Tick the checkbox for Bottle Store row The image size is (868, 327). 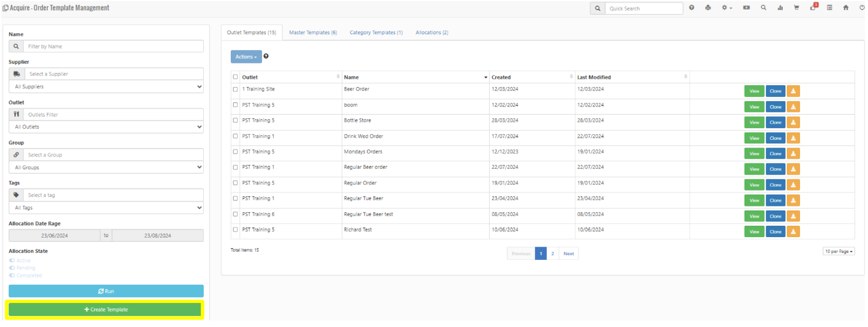[235, 121]
